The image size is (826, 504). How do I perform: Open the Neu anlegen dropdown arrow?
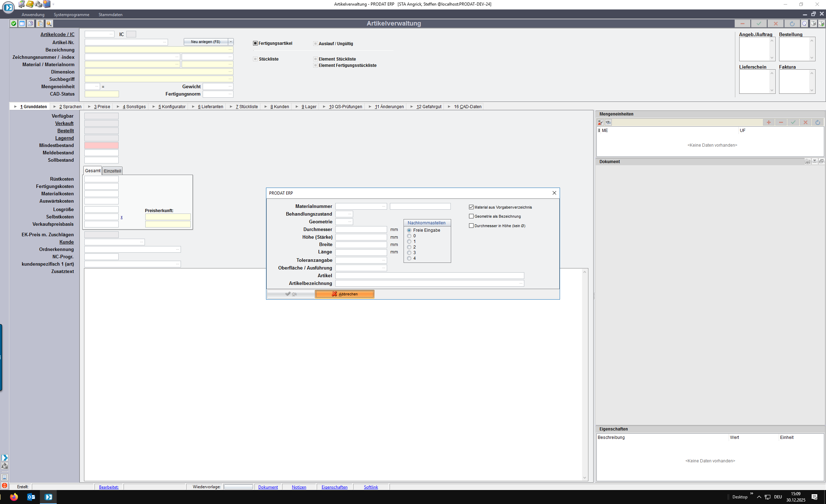click(231, 42)
